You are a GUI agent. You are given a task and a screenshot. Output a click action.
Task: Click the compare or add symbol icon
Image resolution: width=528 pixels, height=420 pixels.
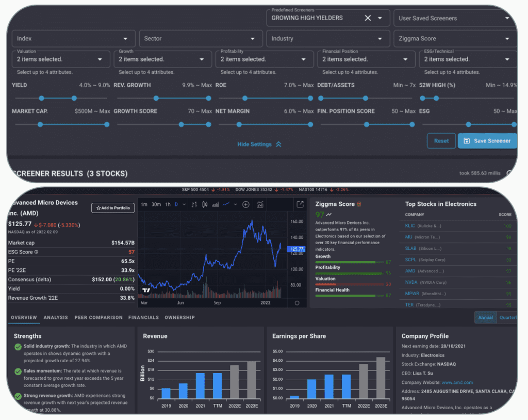[x=246, y=204]
